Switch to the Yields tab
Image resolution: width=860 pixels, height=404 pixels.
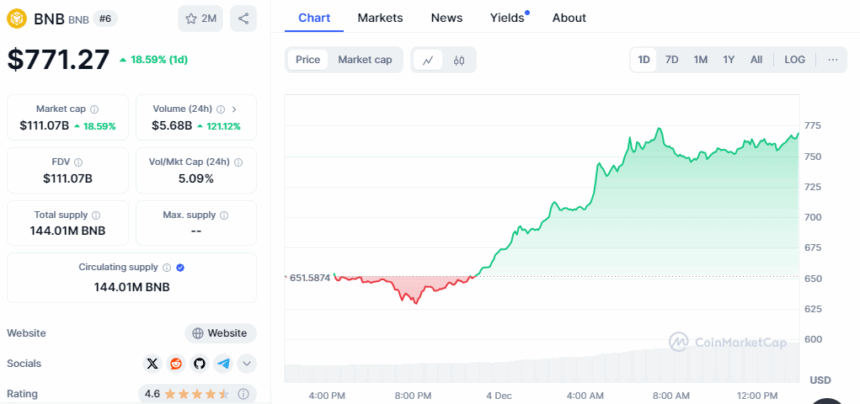coord(508,18)
